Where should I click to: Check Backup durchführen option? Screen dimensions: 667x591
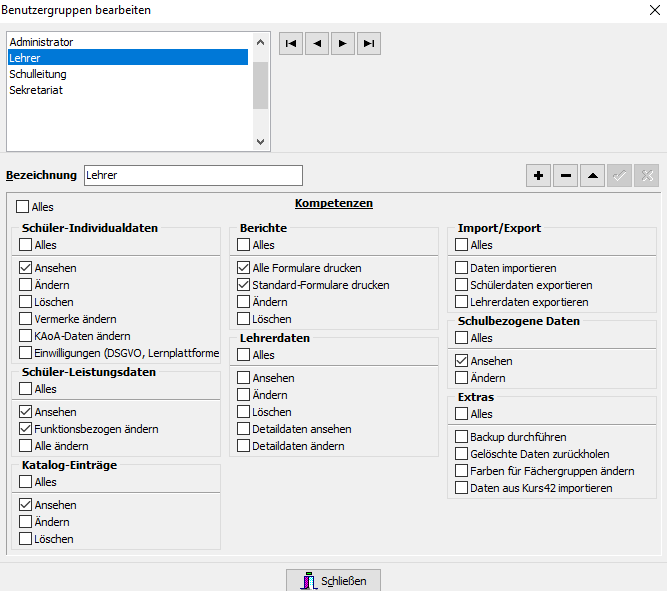click(461, 437)
